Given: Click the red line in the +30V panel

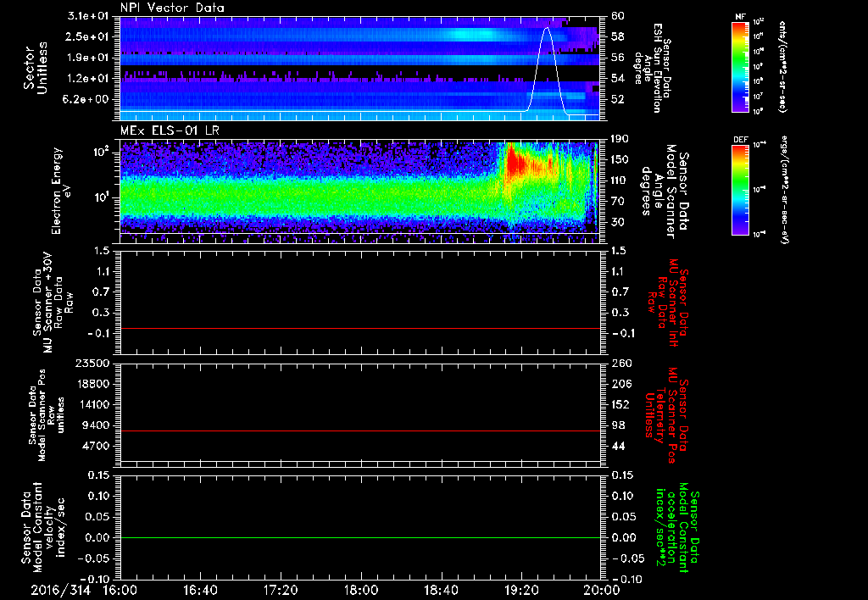Looking at the screenshot, I should 360,328.
